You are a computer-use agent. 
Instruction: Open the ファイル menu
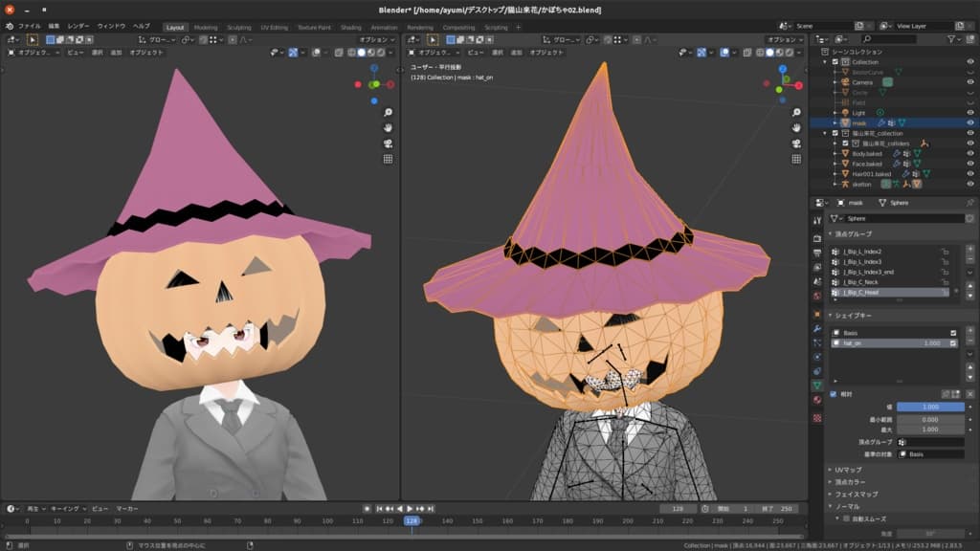30,26
